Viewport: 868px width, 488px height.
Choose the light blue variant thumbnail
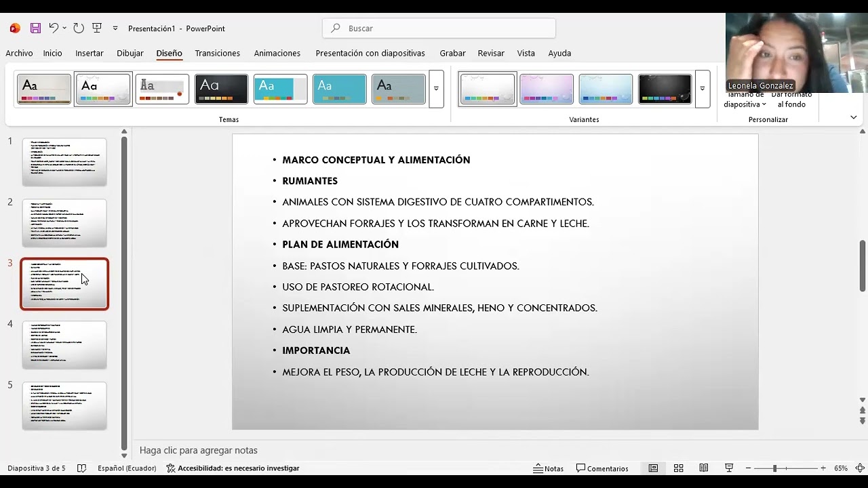click(606, 89)
